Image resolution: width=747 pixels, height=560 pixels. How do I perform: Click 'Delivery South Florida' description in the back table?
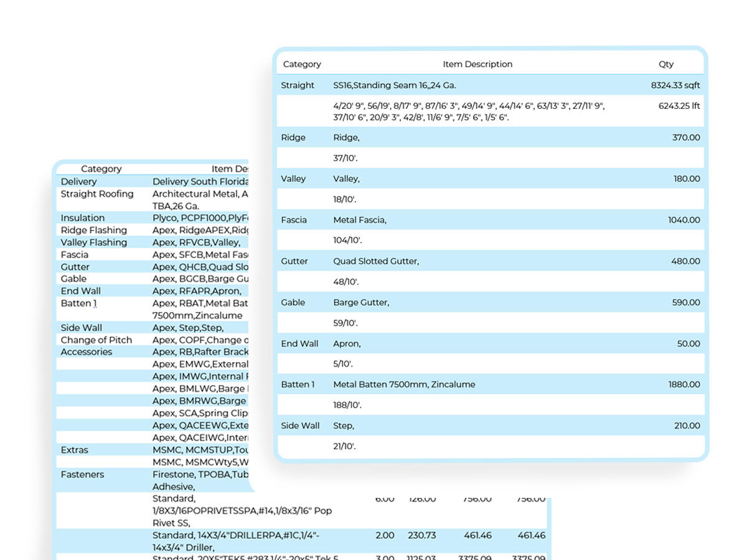point(200,182)
